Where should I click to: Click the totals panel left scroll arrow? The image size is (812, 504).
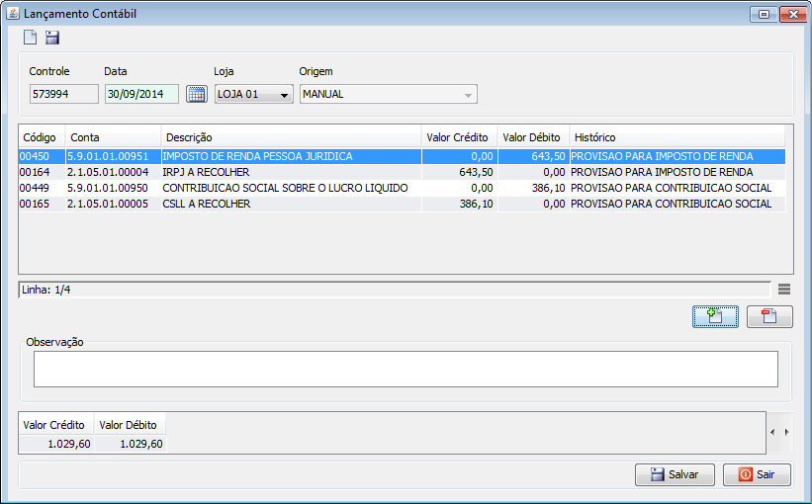pos(772,432)
